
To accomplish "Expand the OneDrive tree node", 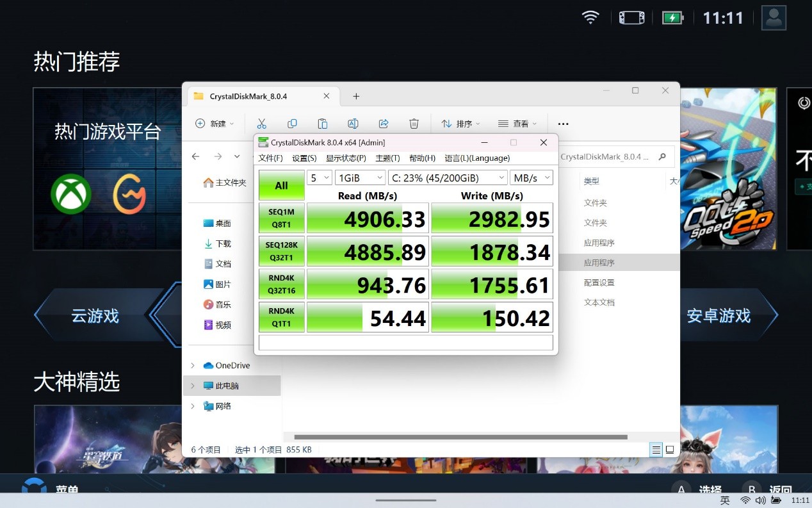I will (193, 365).
